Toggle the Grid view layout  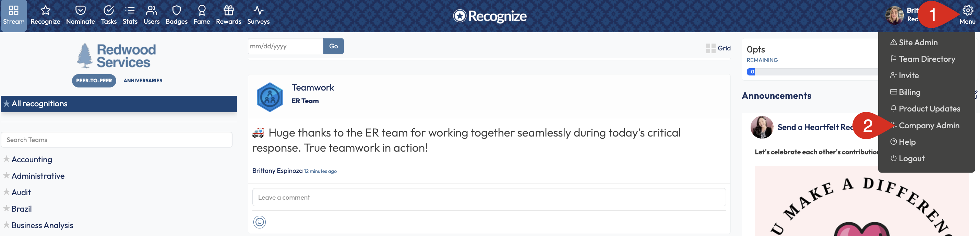tap(718, 48)
